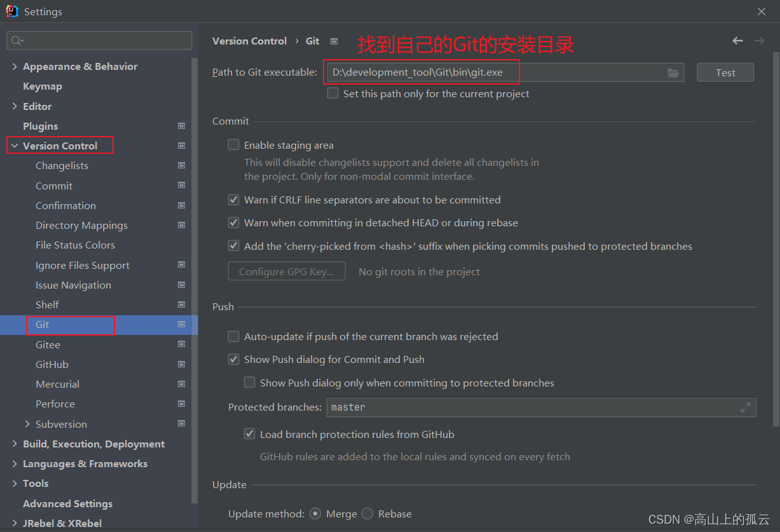
Task: Click the icon beside Git breadcrumb title
Action: click(334, 41)
